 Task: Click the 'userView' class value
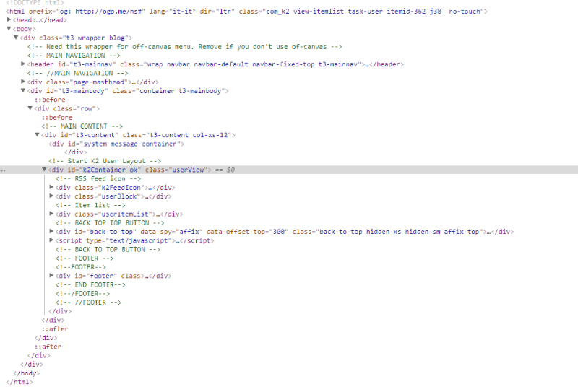click(189, 170)
